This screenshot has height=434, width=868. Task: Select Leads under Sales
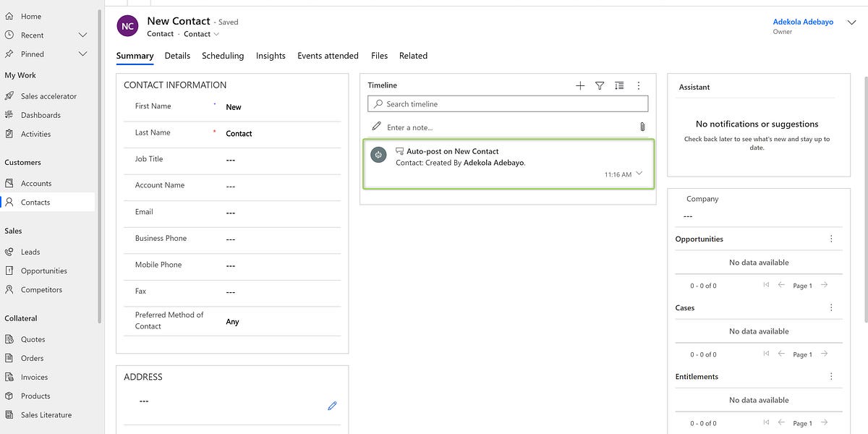(30, 252)
